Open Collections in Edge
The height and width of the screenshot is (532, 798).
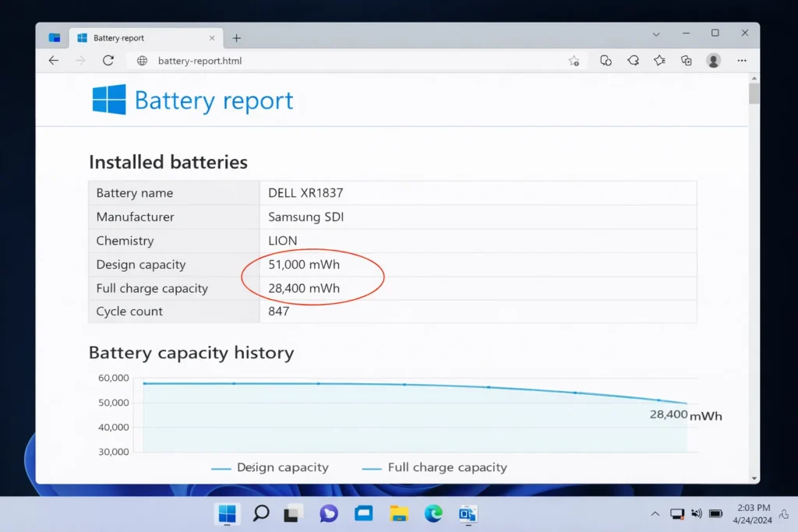(x=686, y=61)
